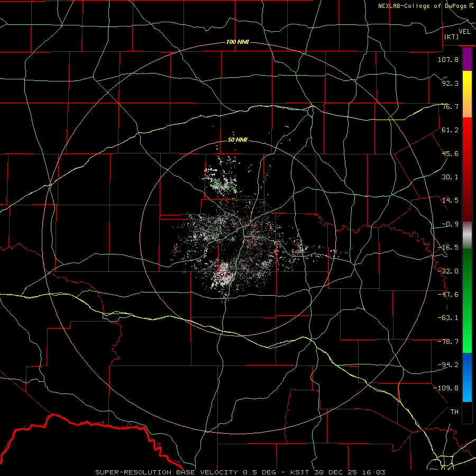476x476 pixels.
Task: Click the blue segment of the color bar
Action: coord(467,377)
